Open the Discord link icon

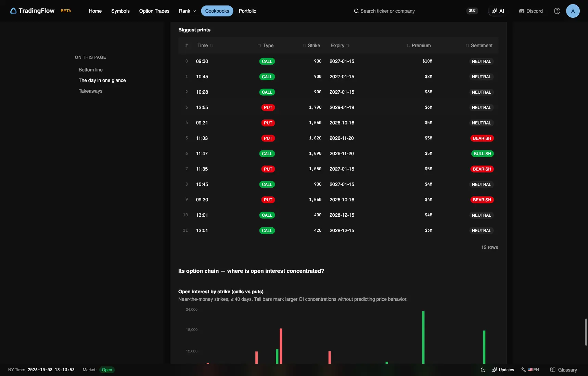[522, 11]
